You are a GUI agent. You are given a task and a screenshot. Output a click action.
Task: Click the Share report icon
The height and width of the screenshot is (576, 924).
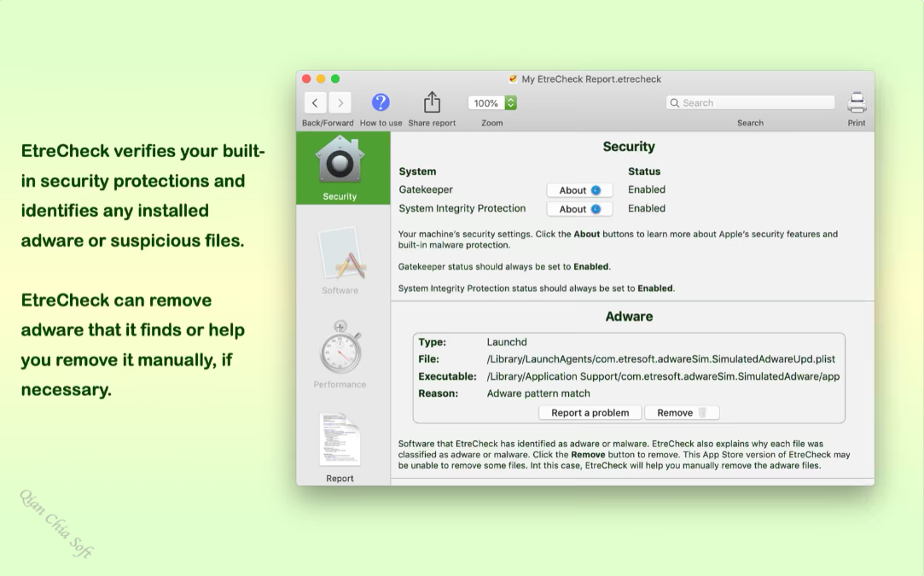[432, 102]
